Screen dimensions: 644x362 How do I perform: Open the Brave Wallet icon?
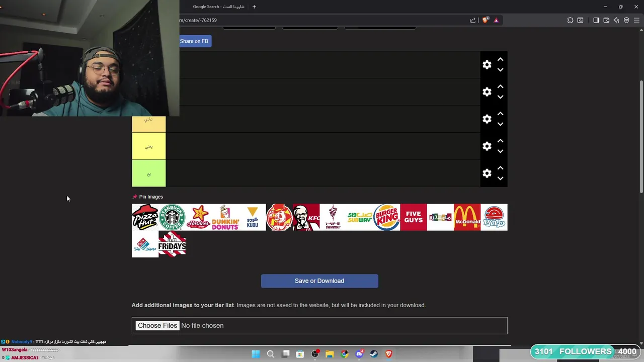606,20
